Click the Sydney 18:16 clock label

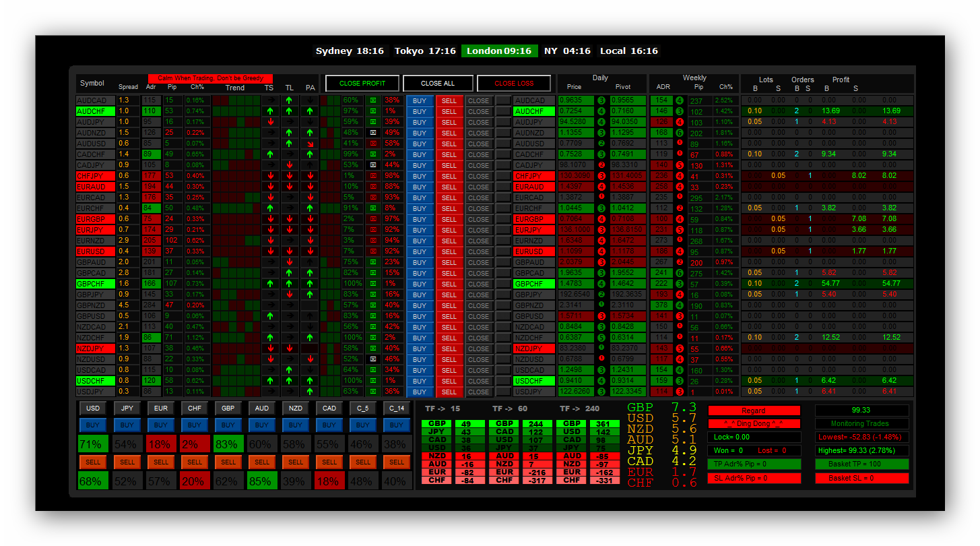pyautogui.click(x=350, y=51)
